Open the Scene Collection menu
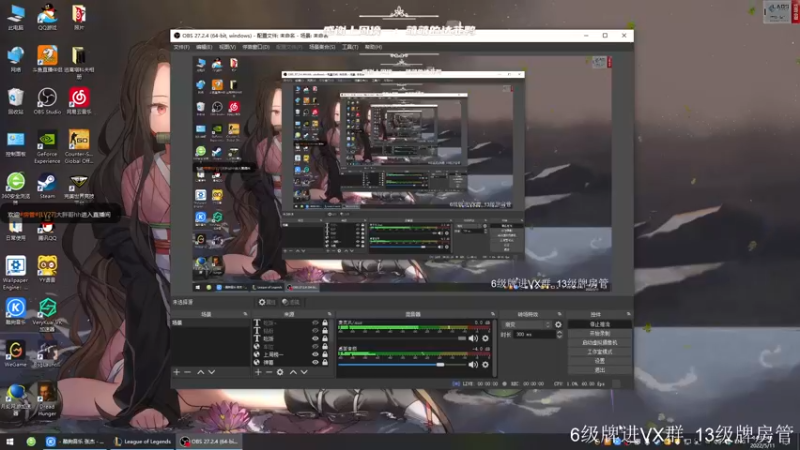 coord(322,47)
